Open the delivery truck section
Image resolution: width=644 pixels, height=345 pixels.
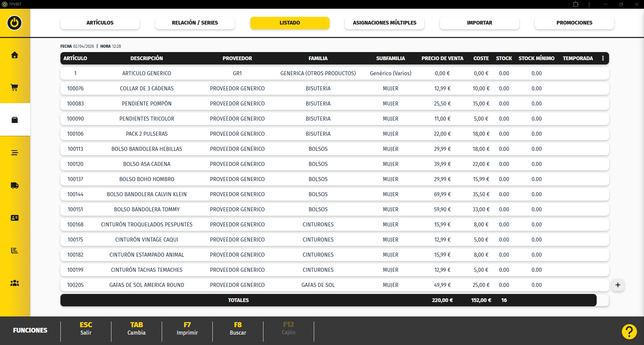pyautogui.click(x=14, y=185)
